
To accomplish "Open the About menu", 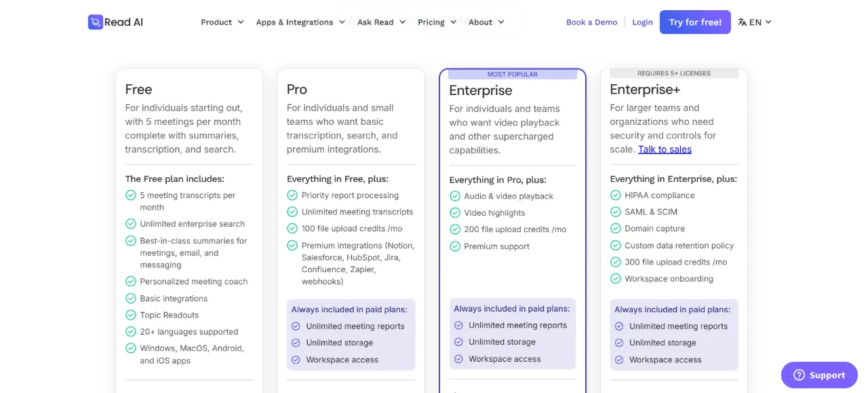I will coord(486,22).
